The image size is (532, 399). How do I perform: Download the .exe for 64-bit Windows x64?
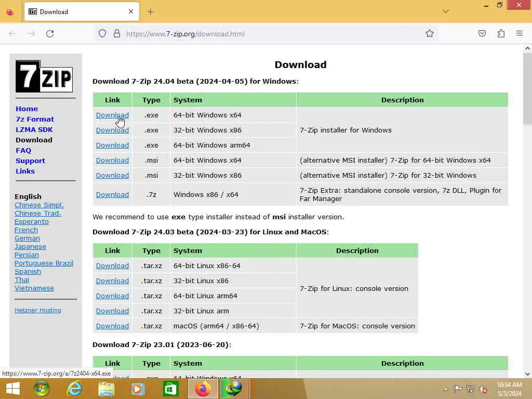click(112, 115)
